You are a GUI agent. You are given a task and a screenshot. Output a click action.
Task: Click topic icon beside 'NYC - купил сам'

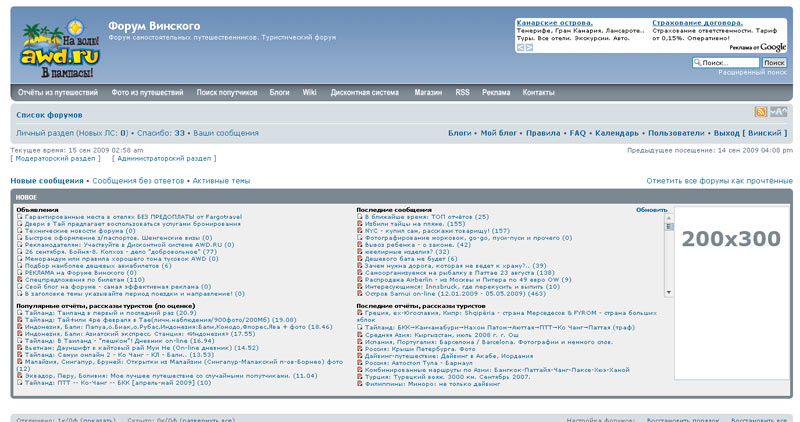[360, 231]
